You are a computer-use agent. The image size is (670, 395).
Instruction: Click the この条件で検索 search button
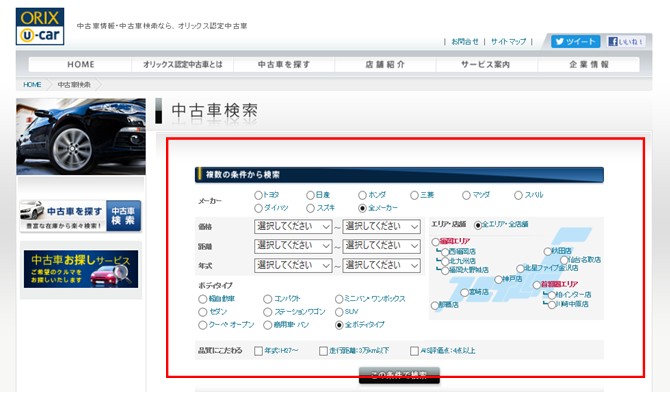click(399, 375)
